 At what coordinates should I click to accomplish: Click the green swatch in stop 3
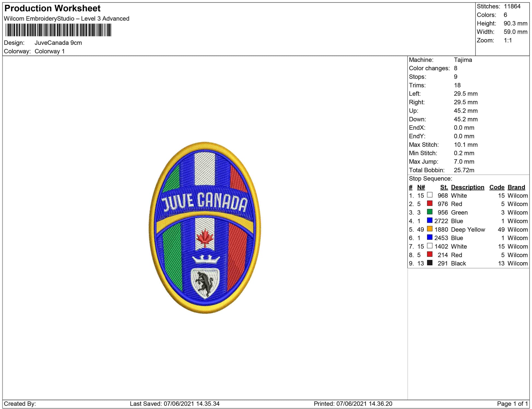430,212
